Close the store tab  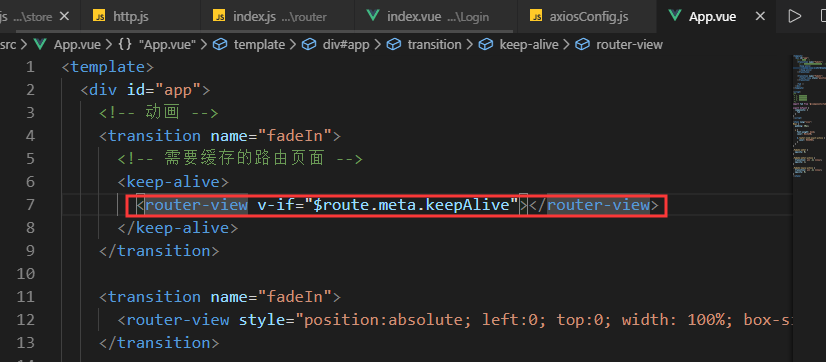coord(64,16)
